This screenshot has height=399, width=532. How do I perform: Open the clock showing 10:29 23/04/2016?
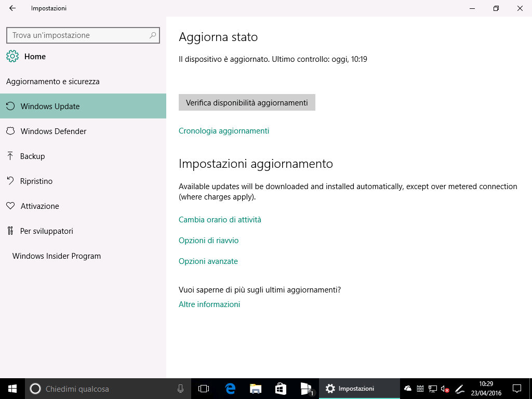(486, 389)
